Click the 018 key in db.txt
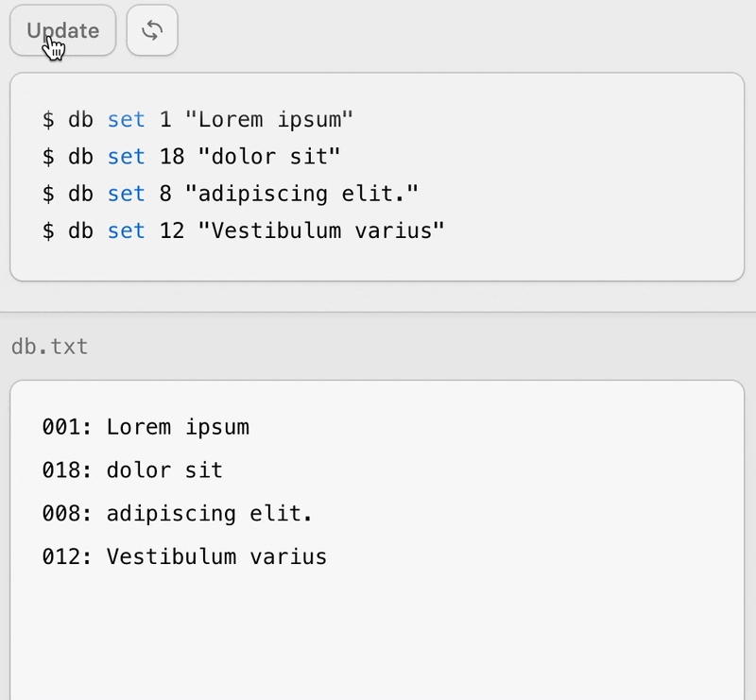 (61, 470)
